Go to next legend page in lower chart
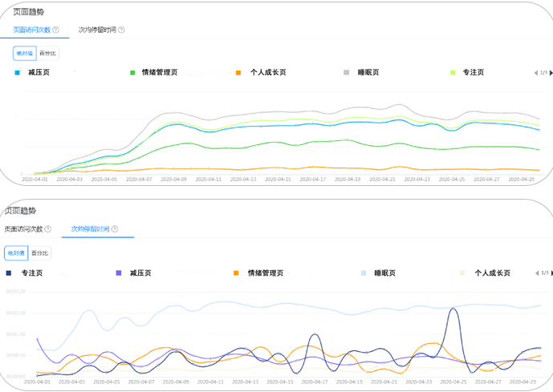Image resolution: width=553 pixels, height=392 pixels. (x=550, y=273)
